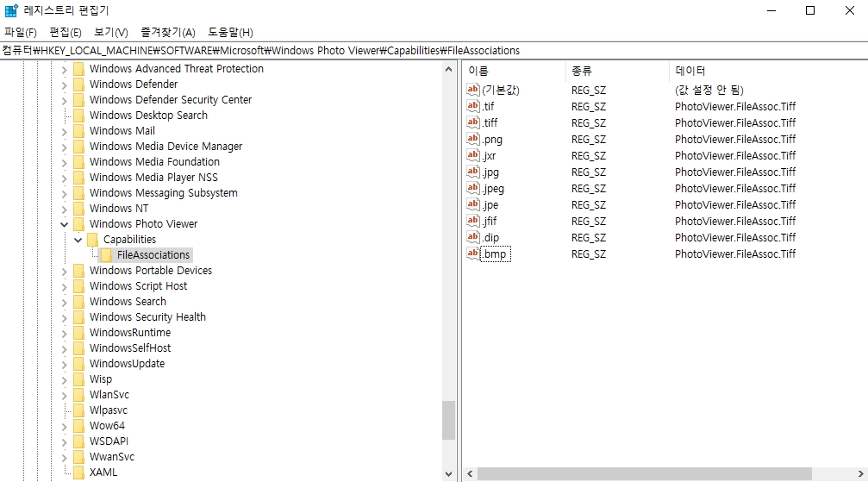
Task: Click REG_SZ type in the .png row
Action: (x=589, y=139)
